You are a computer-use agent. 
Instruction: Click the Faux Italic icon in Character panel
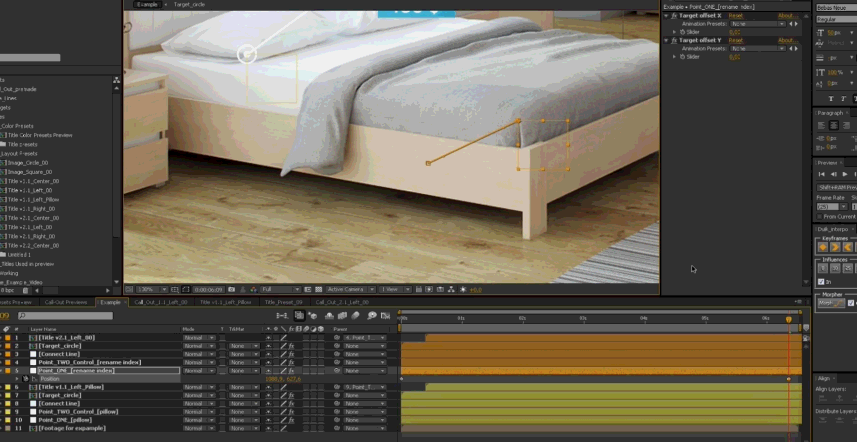point(845,99)
